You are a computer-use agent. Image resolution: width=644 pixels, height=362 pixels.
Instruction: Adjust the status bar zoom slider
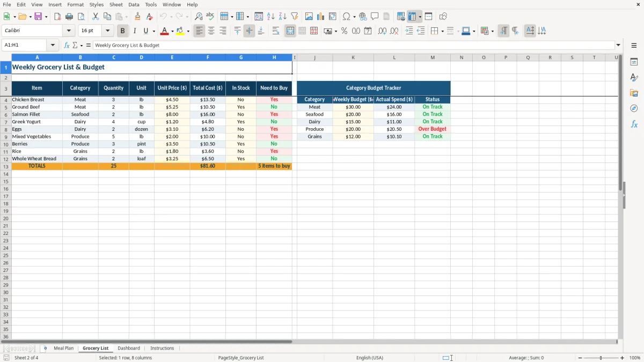tap(601, 358)
